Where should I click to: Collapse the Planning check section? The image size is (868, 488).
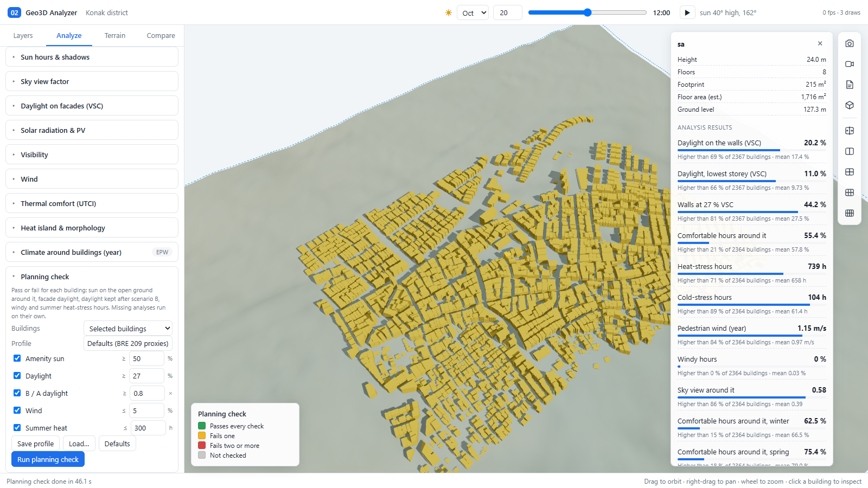(92, 277)
